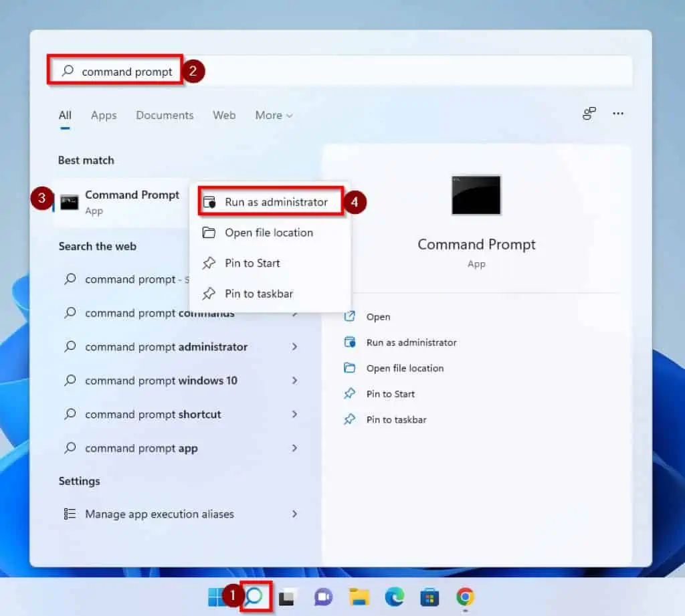Open the Teams Chat taskbar icon
This screenshot has height=616, width=685.
click(324, 597)
